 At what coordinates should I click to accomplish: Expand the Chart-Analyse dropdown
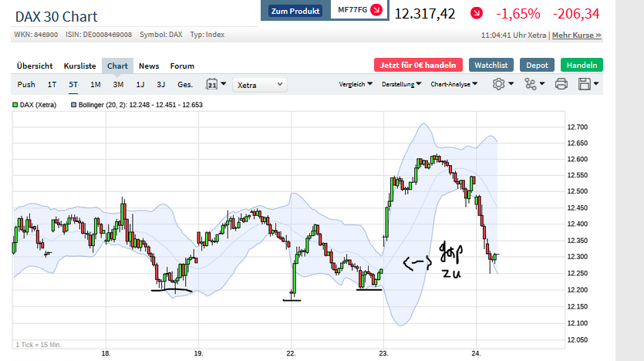[x=455, y=84]
